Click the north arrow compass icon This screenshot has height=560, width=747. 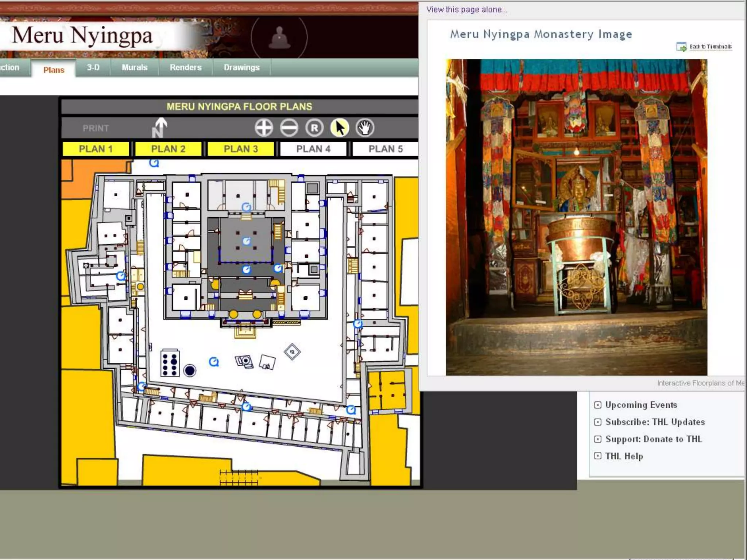point(159,128)
